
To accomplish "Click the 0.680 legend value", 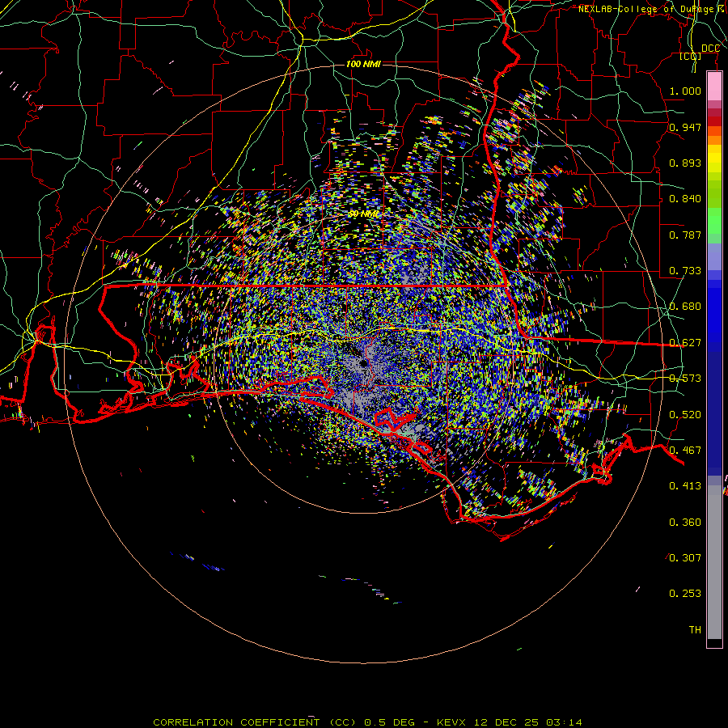I will [685, 307].
